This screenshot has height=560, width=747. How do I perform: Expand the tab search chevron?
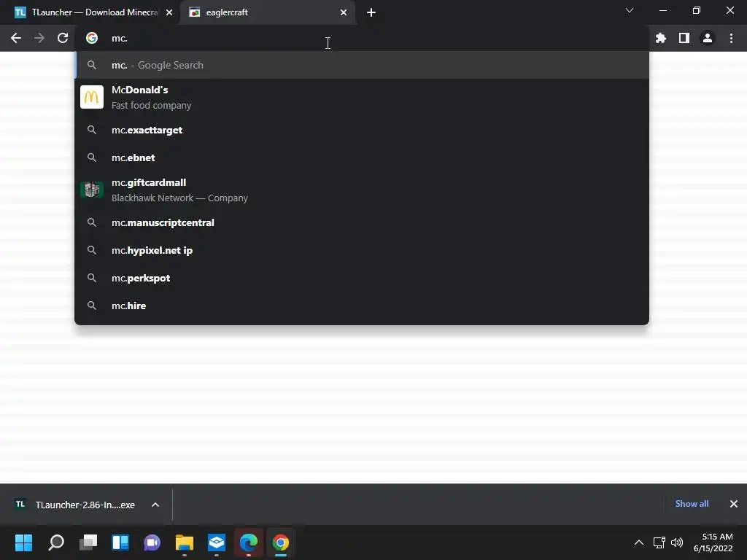pos(630,10)
